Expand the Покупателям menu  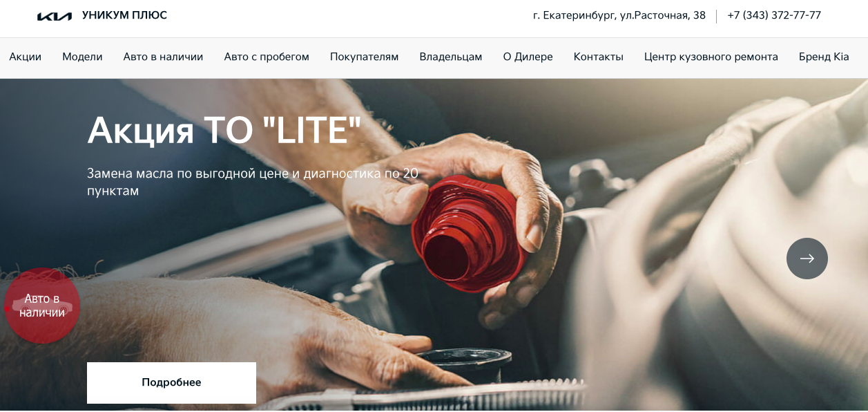365,57
